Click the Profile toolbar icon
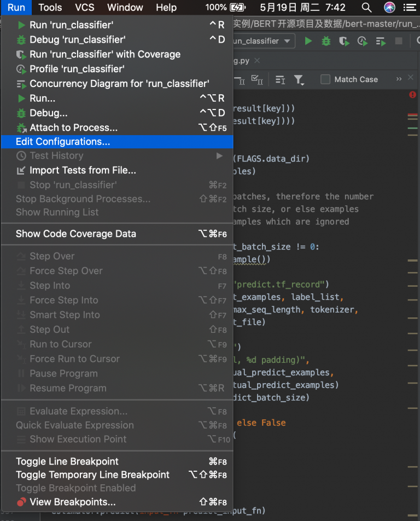Viewport: 420px width, 521px height. click(x=362, y=41)
